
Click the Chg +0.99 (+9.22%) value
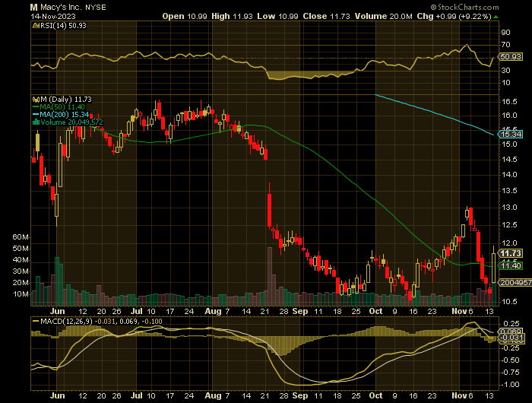[x=454, y=16]
